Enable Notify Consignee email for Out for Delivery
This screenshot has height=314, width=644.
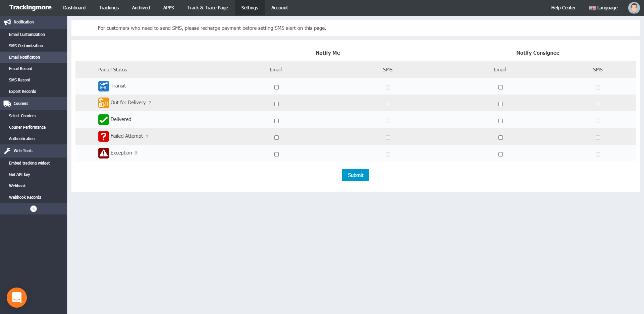tap(500, 104)
